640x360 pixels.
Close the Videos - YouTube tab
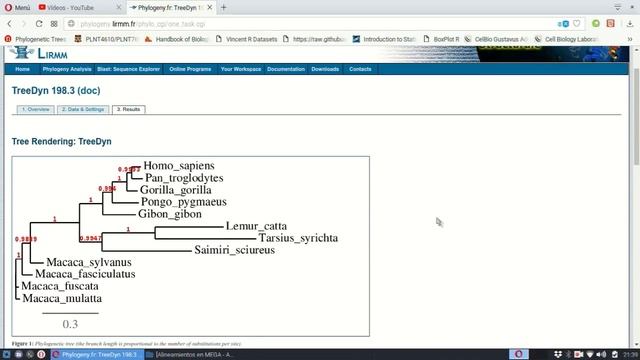coord(119,7)
